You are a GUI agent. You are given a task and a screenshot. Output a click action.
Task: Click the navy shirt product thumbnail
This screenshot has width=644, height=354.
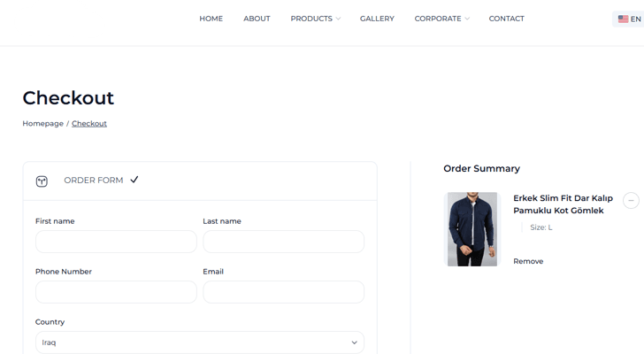click(472, 229)
